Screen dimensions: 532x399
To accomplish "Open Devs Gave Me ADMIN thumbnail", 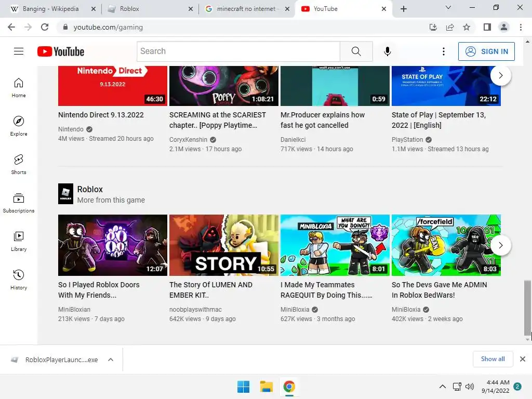I will click(x=446, y=245).
